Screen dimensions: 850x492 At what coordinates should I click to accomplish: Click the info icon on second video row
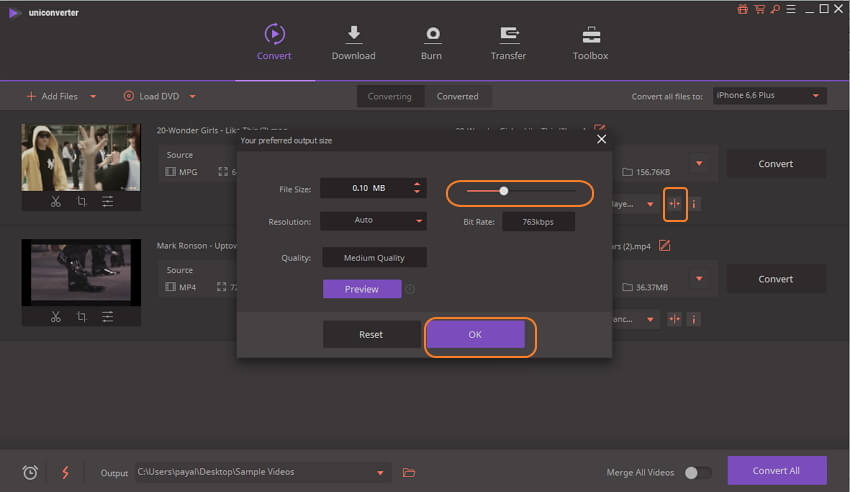coord(694,319)
